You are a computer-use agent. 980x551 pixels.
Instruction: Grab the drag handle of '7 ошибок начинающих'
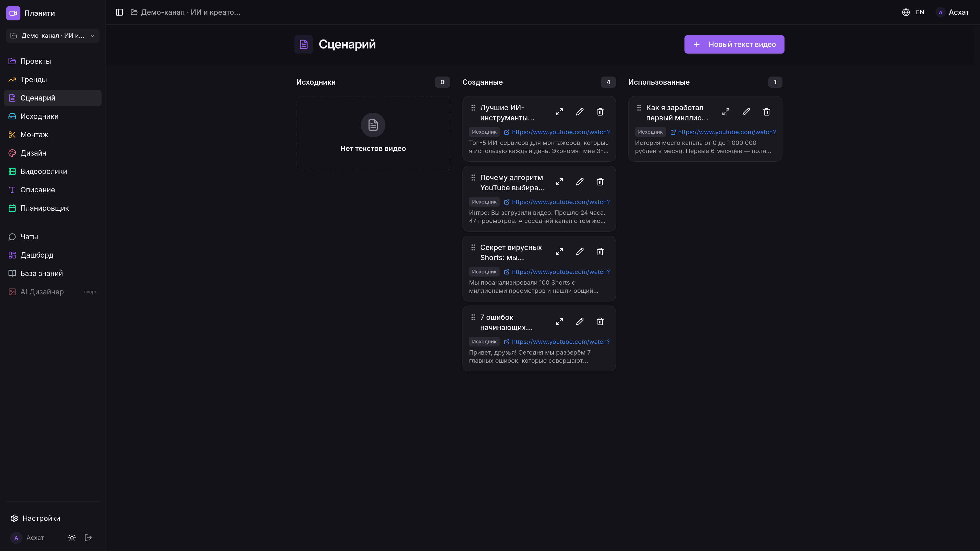tap(473, 318)
